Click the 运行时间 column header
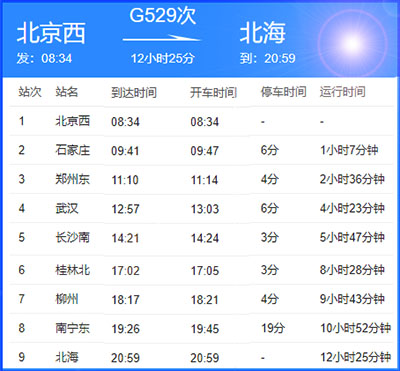Viewport: 400px width, 371px height. tap(343, 92)
